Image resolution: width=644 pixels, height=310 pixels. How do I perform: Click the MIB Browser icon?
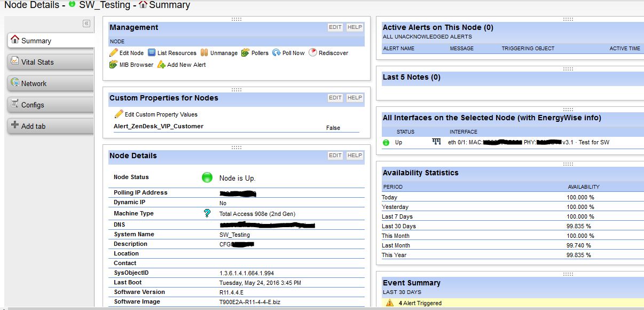113,65
